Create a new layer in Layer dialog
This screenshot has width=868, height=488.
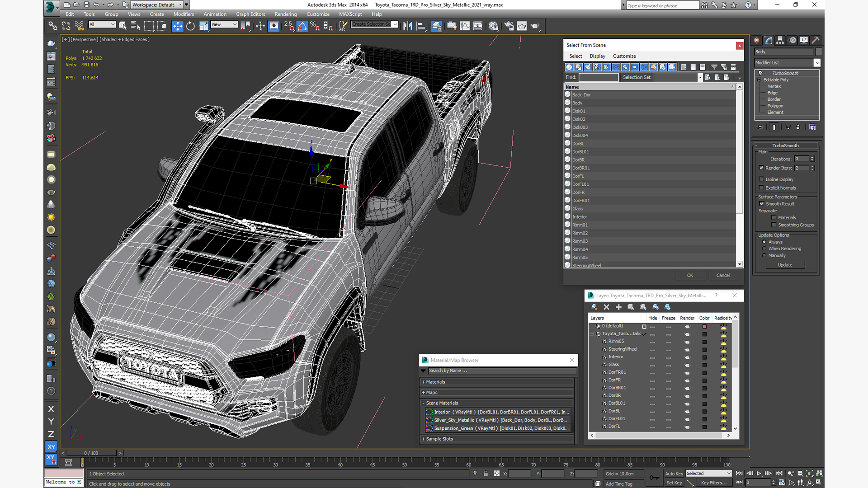tap(594, 307)
